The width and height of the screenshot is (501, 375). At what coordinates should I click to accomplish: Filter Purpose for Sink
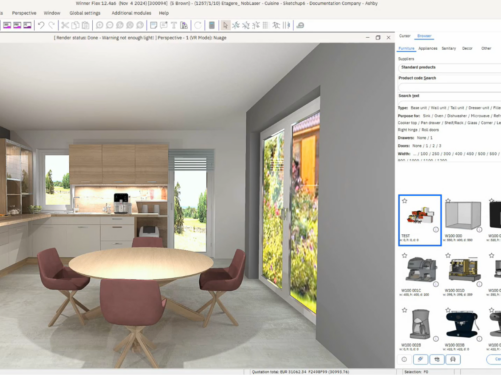tap(427, 116)
